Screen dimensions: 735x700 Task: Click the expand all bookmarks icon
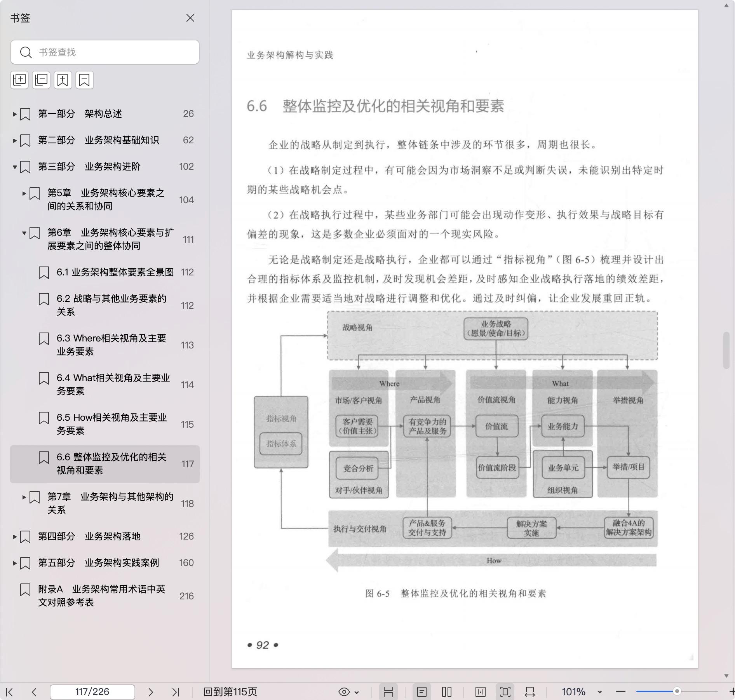19,80
